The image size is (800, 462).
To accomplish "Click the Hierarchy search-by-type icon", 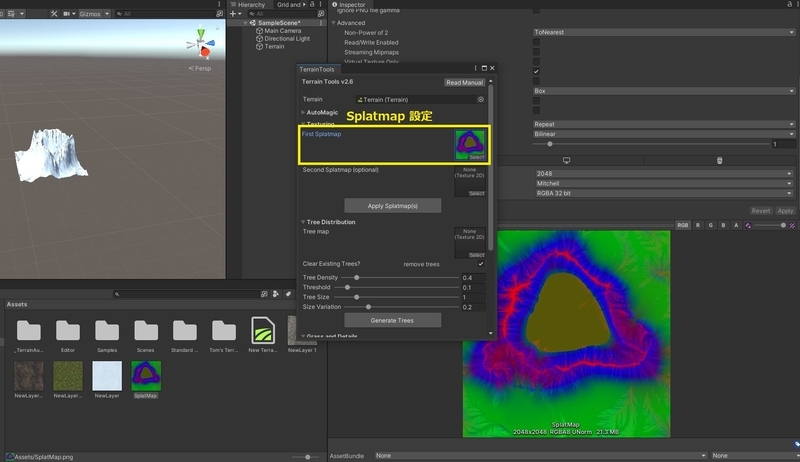I will (x=321, y=14).
